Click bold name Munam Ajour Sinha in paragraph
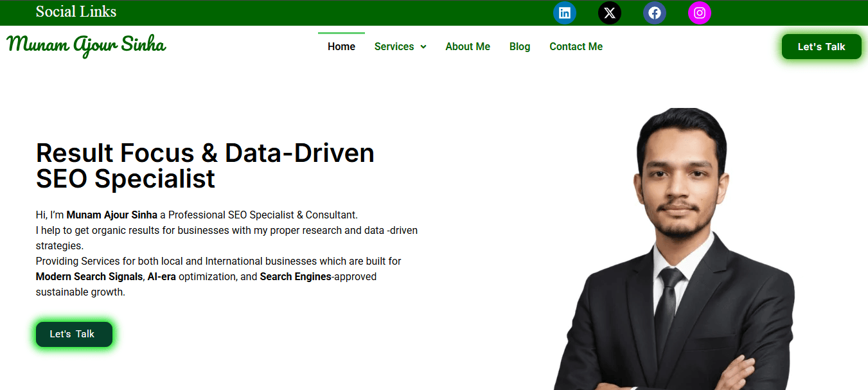This screenshot has width=868, height=390. pos(112,215)
